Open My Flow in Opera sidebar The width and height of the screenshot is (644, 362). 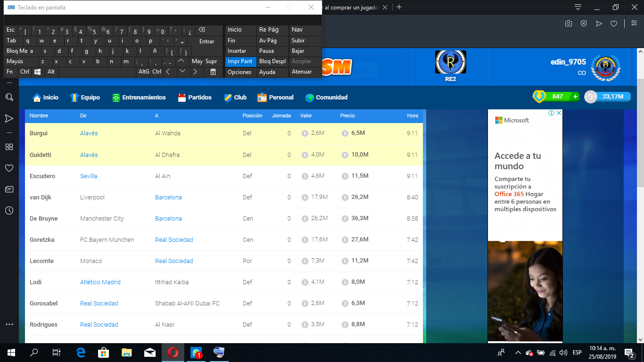tap(9, 118)
